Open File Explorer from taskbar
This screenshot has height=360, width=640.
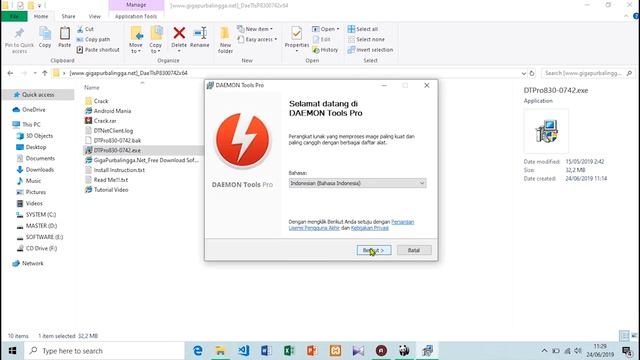pos(220,351)
